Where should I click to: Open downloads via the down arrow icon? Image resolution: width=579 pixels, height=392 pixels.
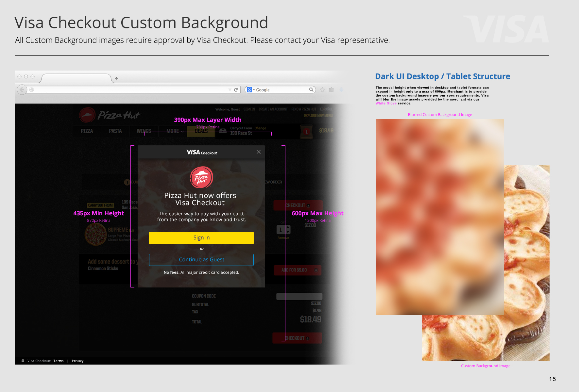click(341, 90)
